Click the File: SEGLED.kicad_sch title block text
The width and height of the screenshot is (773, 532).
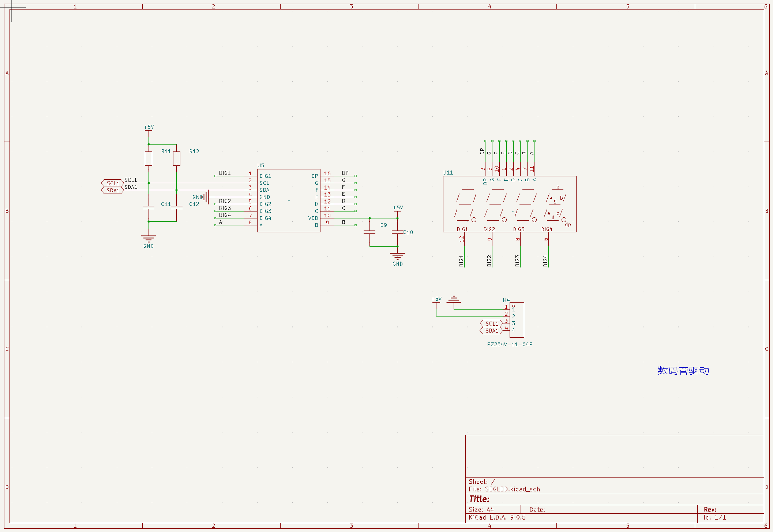coord(504,489)
